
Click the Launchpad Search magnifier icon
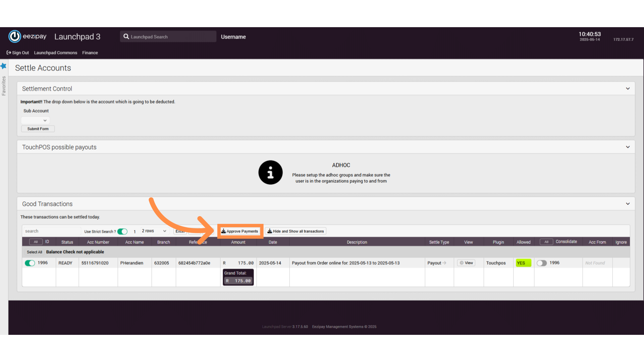(126, 37)
